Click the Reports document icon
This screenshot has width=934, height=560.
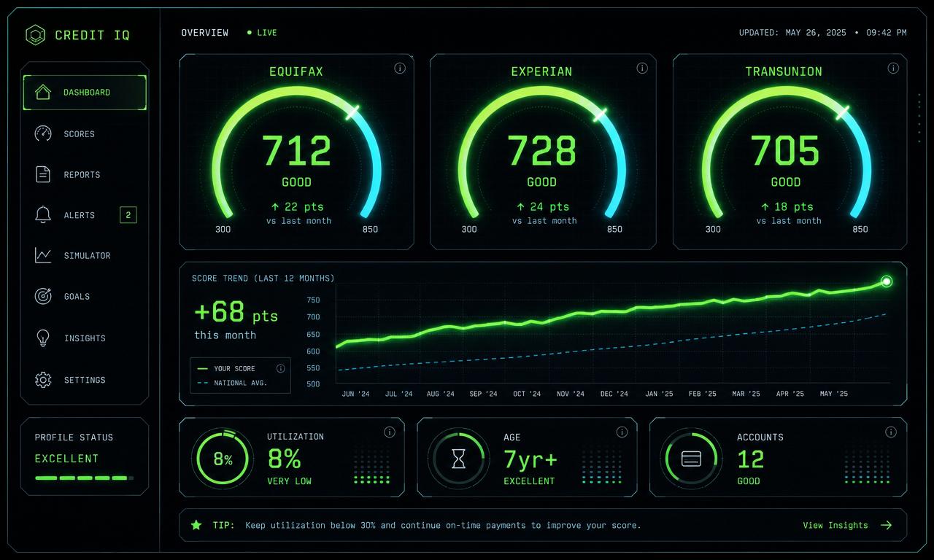(x=43, y=174)
